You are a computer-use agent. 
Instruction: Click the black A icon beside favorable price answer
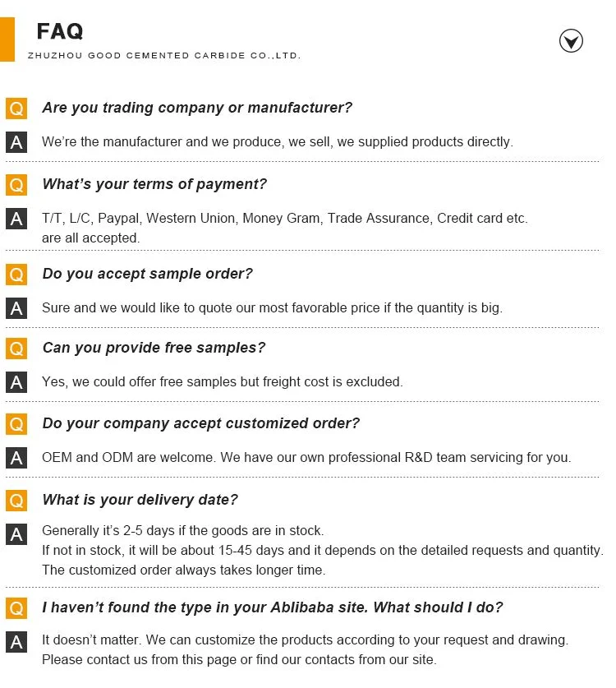tap(16, 308)
